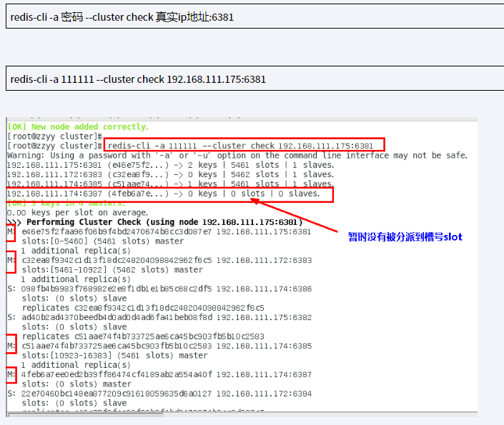
Task: Click the master node line ending 192.168.111.174:6387
Action: (x=159, y=374)
